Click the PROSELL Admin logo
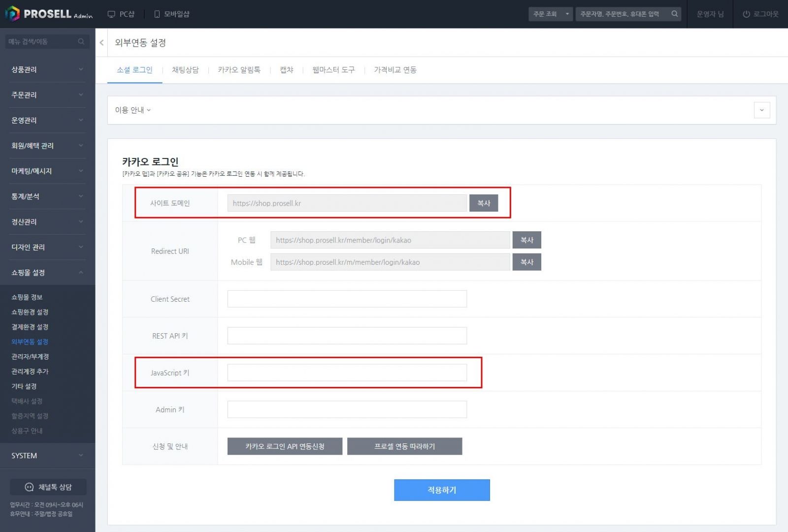 point(49,14)
